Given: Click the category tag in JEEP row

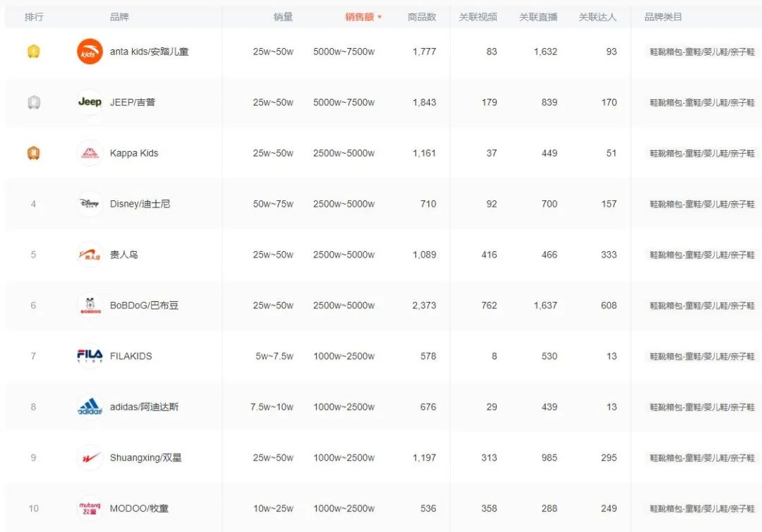Looking at the screenshot, I should point(702,102).
